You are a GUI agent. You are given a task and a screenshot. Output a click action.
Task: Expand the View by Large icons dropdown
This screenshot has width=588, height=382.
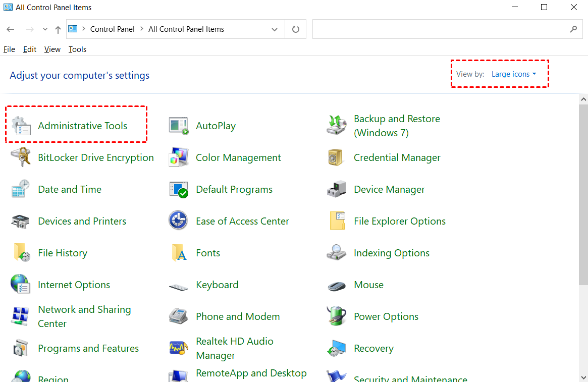point(514,74)
